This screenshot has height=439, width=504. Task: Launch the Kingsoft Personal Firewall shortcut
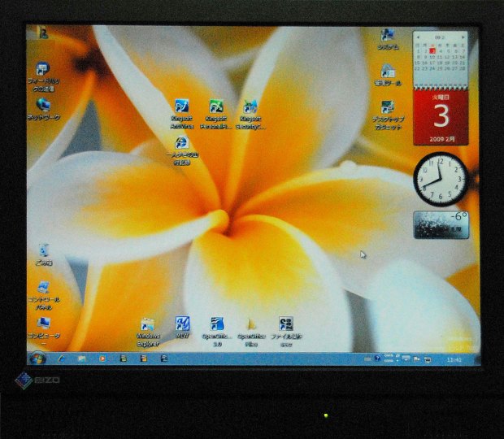click(x=215, y=108)
